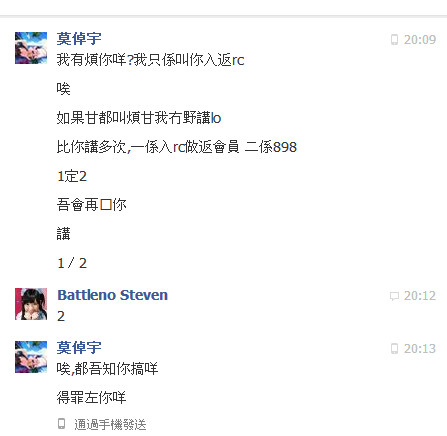The width and height of the screenshot is (447, 436).
Task: Click the 通過手機發送 label
Action: coord(110,424)
